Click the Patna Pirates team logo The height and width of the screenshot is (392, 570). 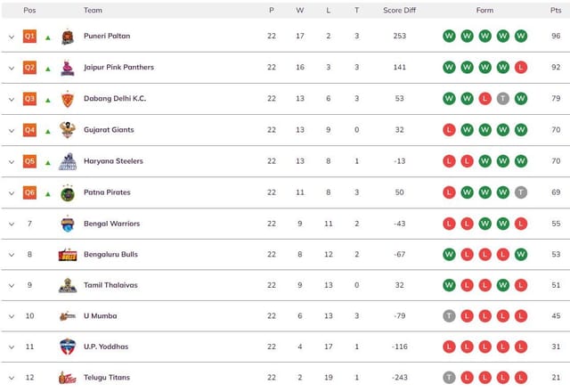68,192
